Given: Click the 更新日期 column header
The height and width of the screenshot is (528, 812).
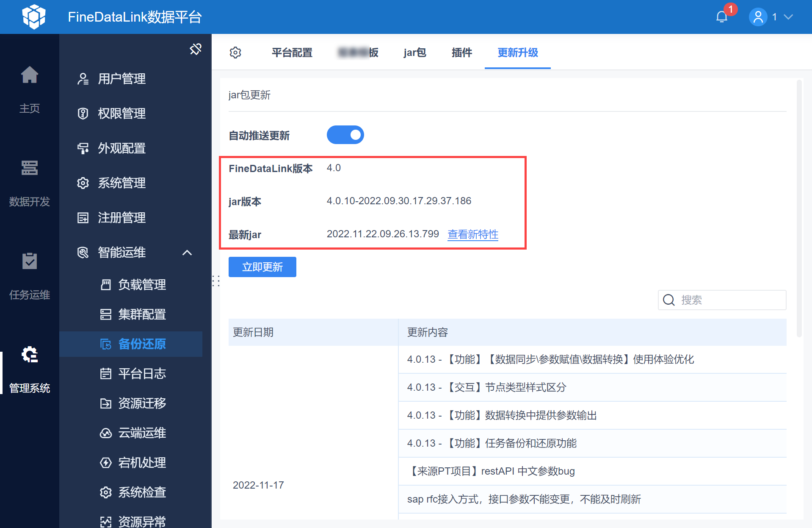Looking at the screenshot, I should (313, 332).
